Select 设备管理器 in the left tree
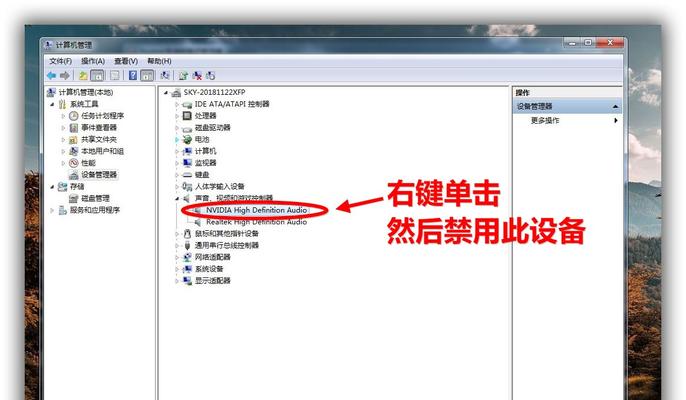Viewport: 686px width, 400px height. (x=99, y=175)
